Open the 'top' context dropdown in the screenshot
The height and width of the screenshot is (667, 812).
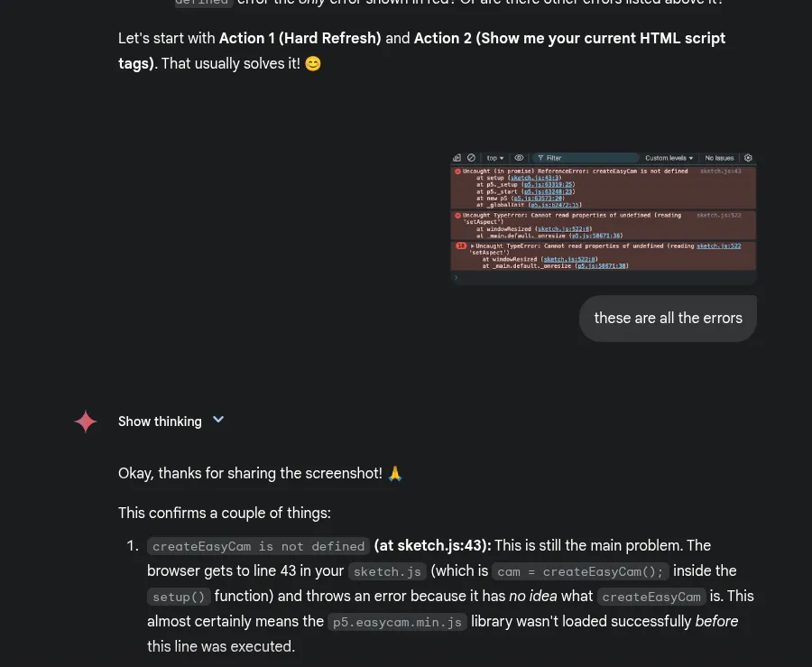coord(495,158)
